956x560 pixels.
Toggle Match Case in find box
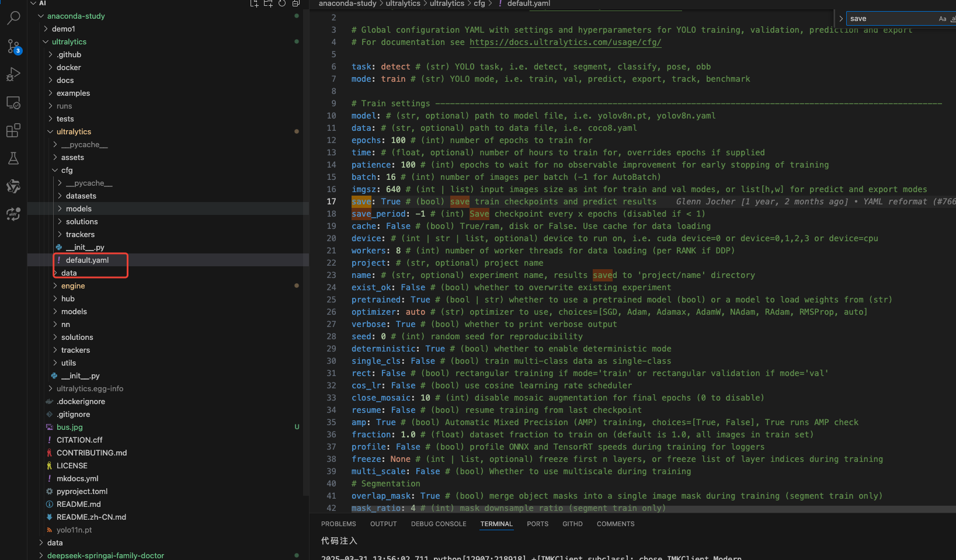click(942, 19)
